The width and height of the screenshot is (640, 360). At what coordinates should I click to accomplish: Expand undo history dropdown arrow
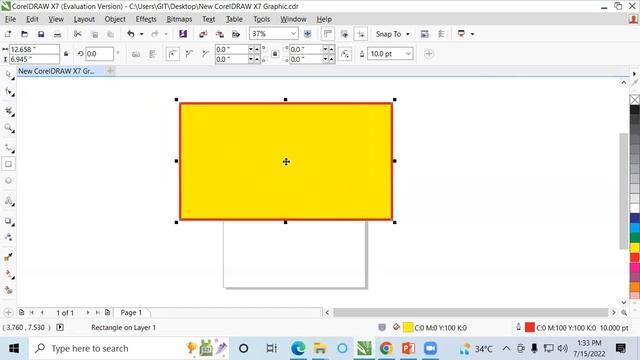point(142,34)
